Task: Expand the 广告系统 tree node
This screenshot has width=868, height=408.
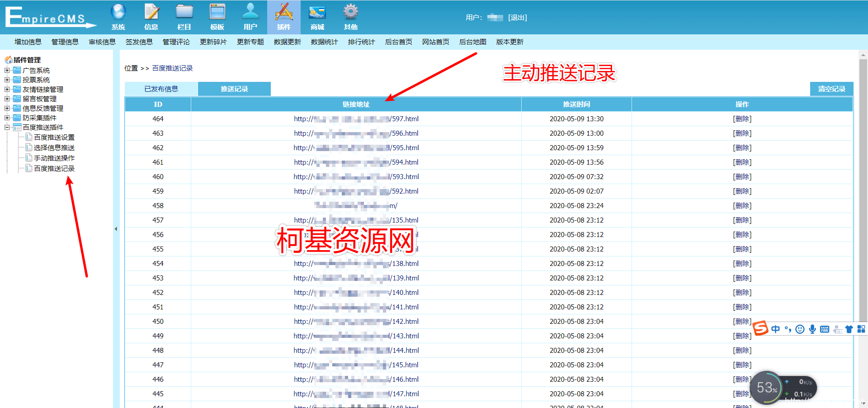Action: [7, 70]
